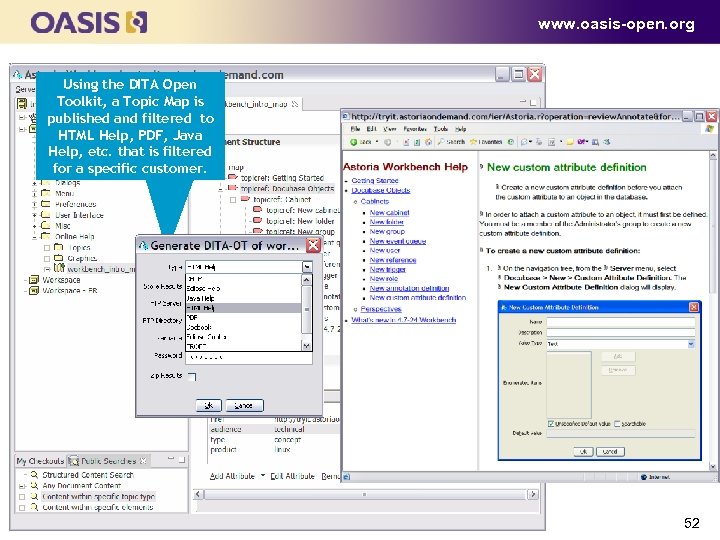Click into the Password field
Image resolution: width=720 pixels, height=540 pixels.
tap(248, 357)
